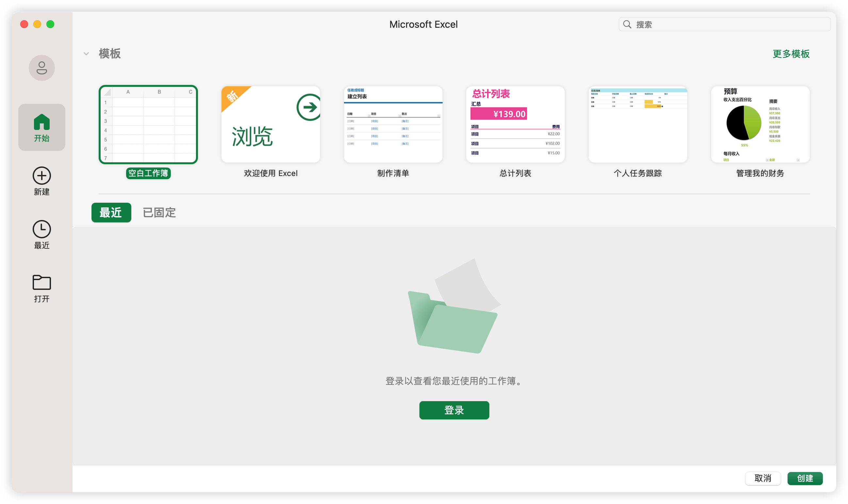Open the account profile avatar icon

(41, 68)
